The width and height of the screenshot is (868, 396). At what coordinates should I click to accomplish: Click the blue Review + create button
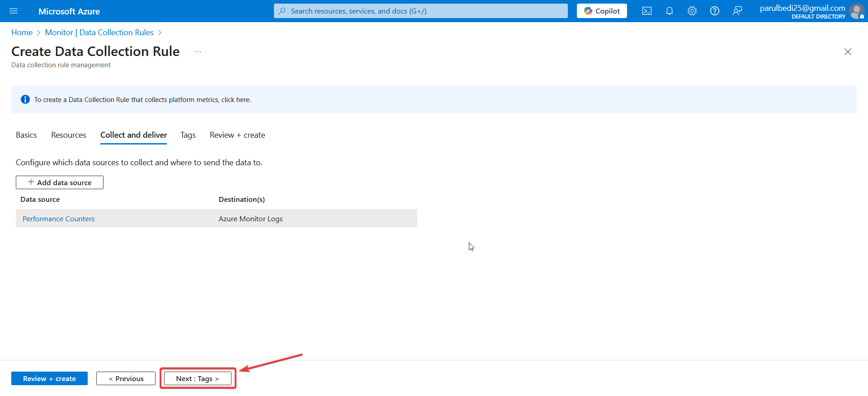click(50, 378)
